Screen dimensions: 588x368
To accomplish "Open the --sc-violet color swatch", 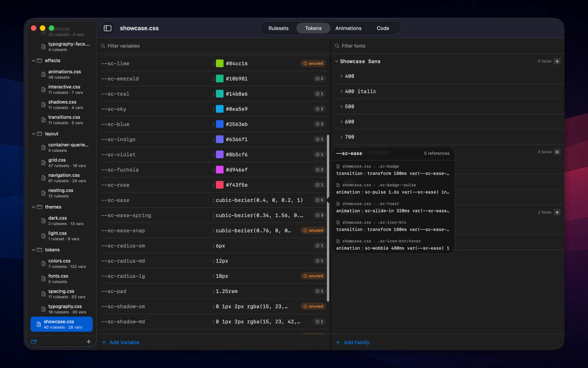I will 220,155.
